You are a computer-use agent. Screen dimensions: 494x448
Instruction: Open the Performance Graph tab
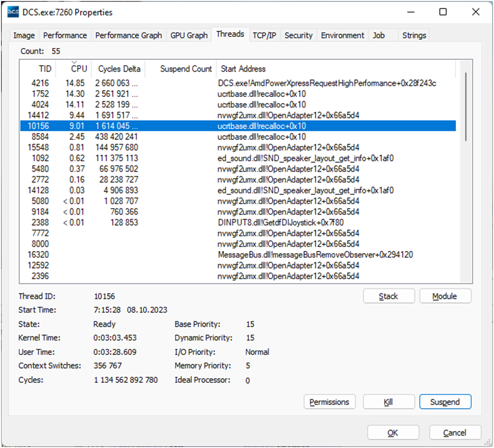click(x=128, y=35)
